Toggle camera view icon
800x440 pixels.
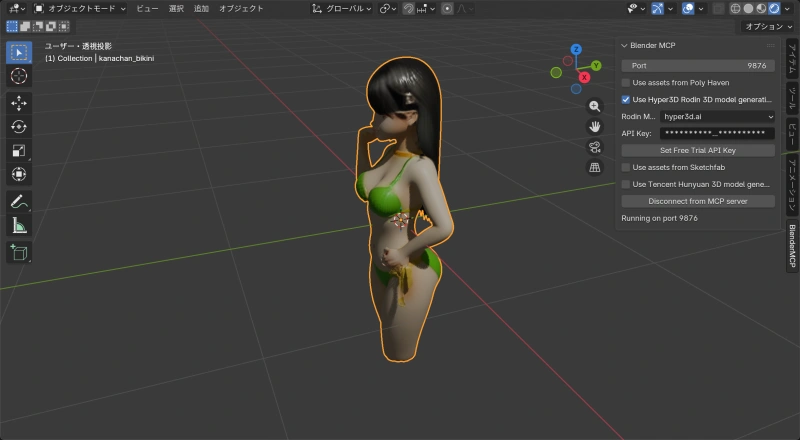point(595,147)
